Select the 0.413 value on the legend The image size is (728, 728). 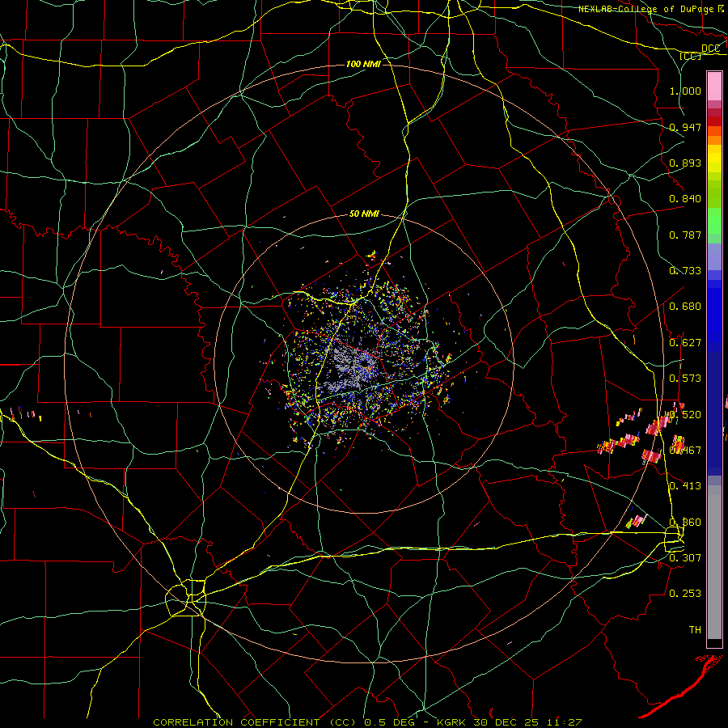click(x=685, y=486)
